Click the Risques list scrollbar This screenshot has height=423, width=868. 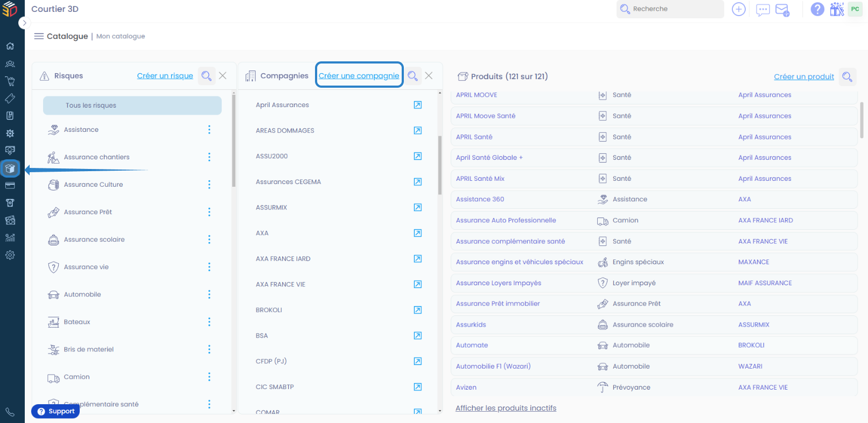pyautogui.click(x=234, y=141)
